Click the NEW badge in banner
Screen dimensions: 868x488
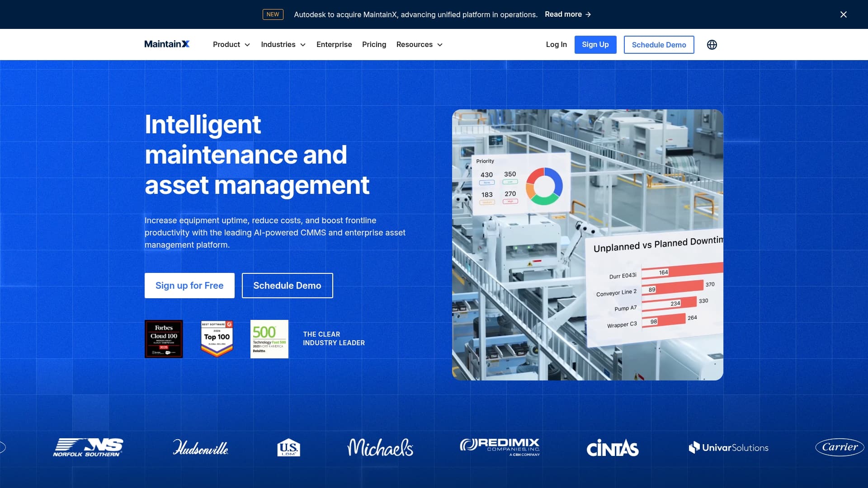tap(273, 14)
